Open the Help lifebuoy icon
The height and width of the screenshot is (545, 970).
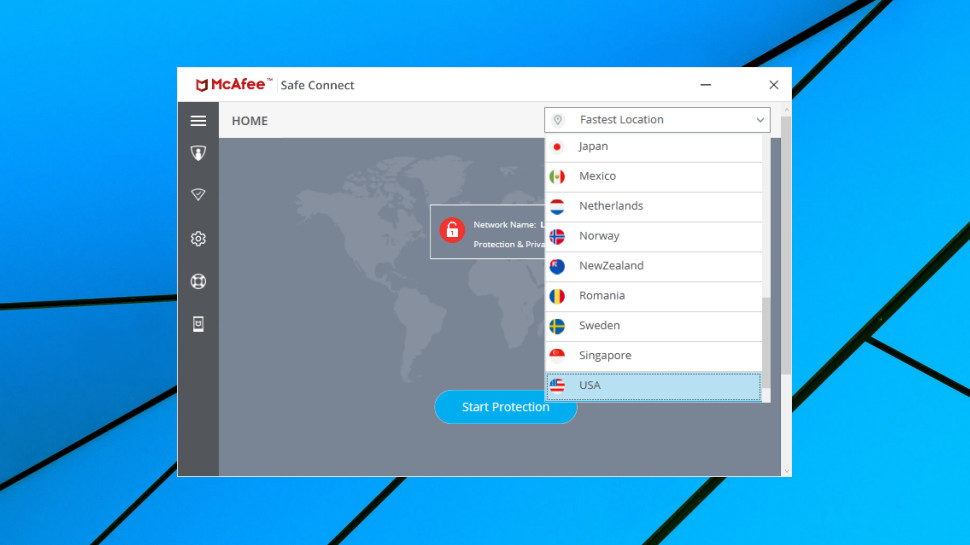198,281
